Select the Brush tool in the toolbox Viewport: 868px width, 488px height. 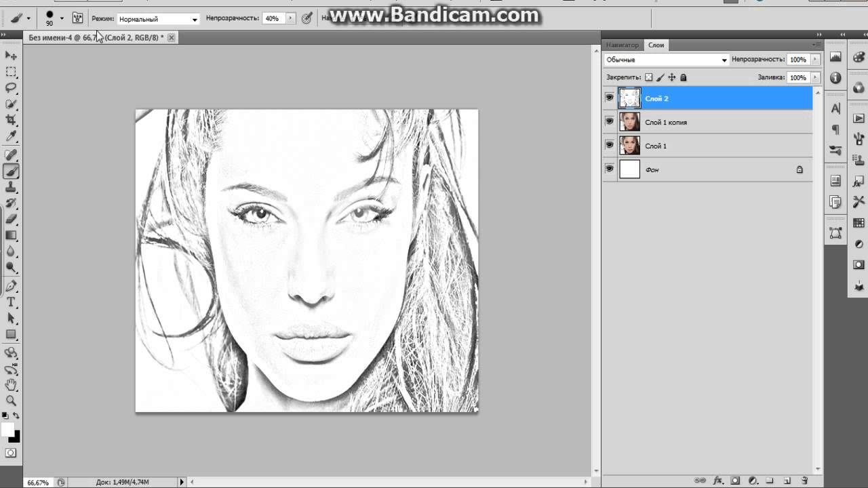11,172
